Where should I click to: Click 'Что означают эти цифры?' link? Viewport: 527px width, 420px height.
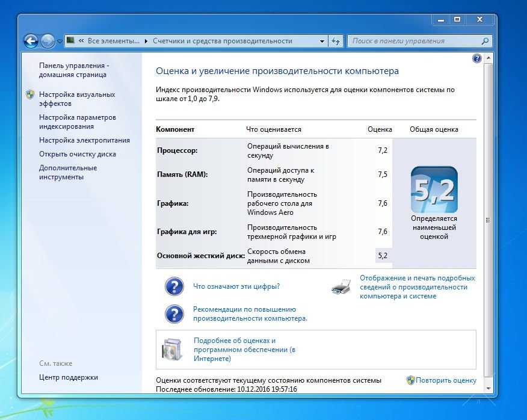click(236, 286)
